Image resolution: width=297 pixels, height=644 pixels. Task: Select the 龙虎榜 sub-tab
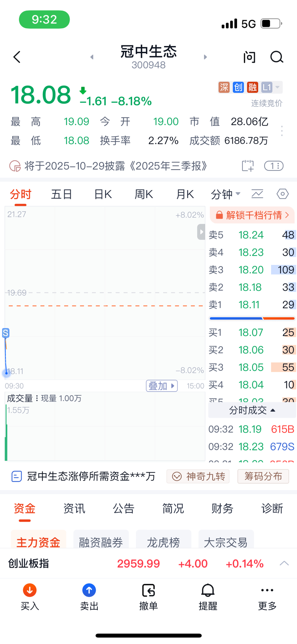tap(164, 540)
